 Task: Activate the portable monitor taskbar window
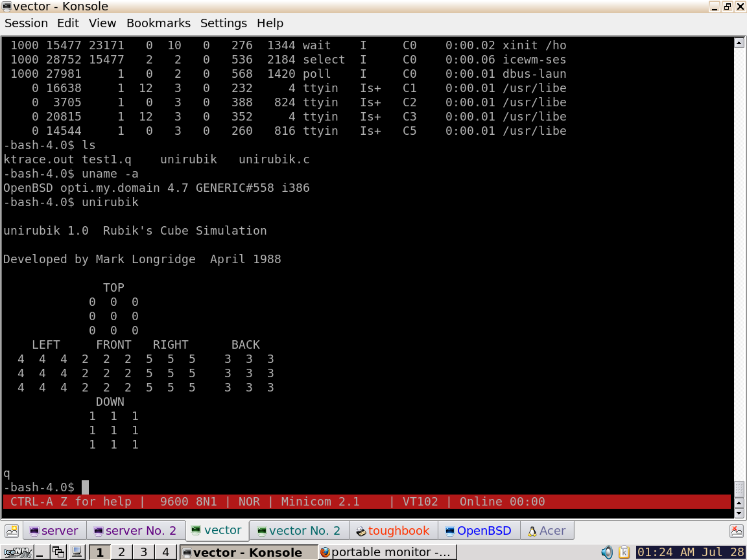[387, 552]
